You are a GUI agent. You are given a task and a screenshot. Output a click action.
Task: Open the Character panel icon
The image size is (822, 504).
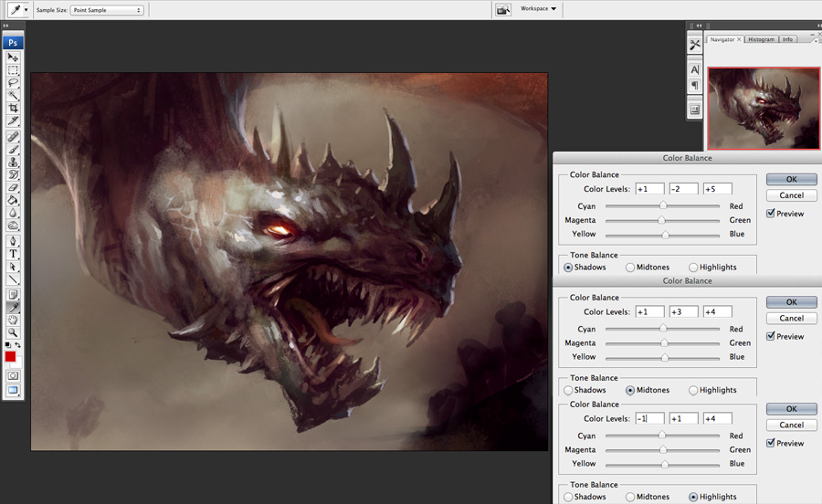[x=695, y=69]
